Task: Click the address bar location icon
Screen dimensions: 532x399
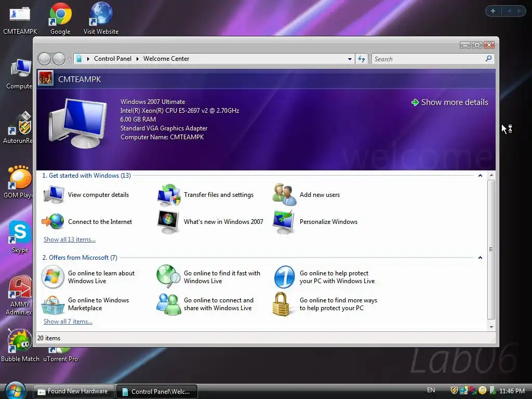Action: click(79, 59)
